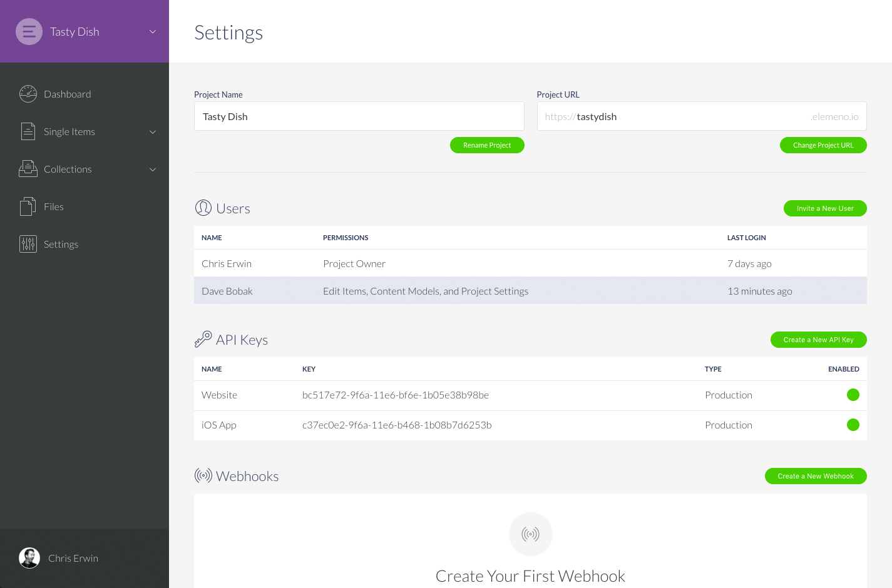Click the Rename Project button
The image size is (892, 588).
pos(487,145)
